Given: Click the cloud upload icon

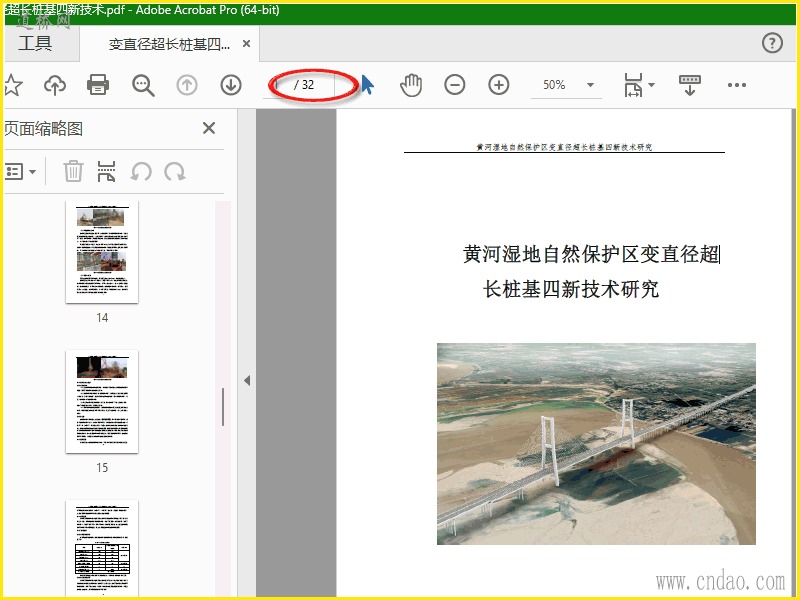Looking at the screenshot, I should click(x=55, y=85).
